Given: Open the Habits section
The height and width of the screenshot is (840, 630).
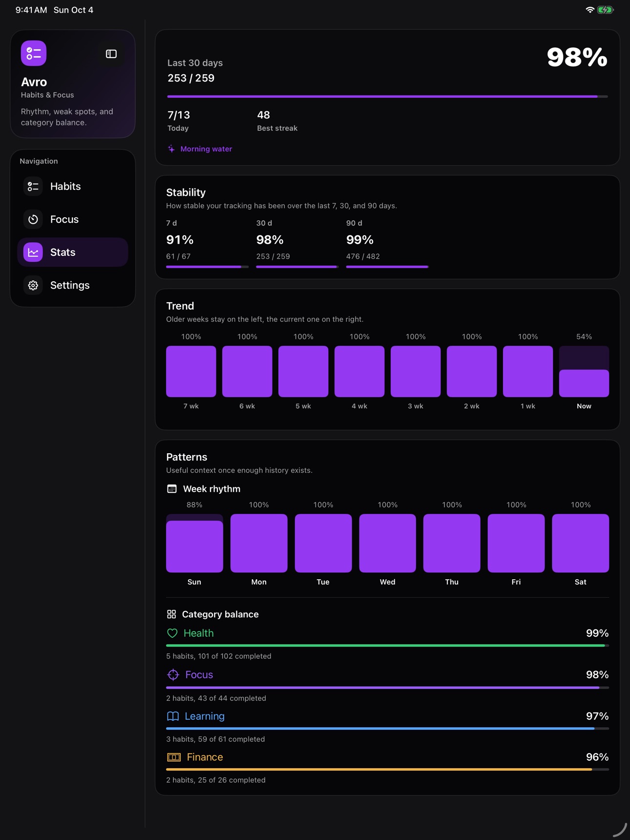Looking at the screenshot, I should 73,186.
